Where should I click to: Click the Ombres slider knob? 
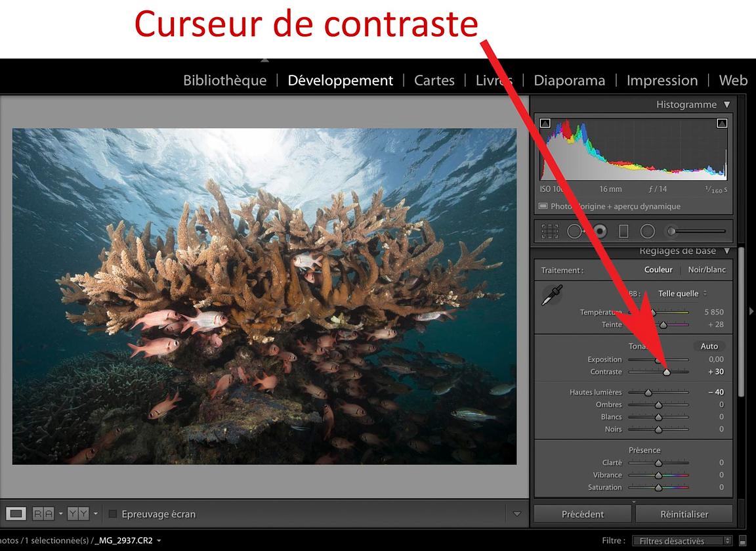[x=659, y=405]
